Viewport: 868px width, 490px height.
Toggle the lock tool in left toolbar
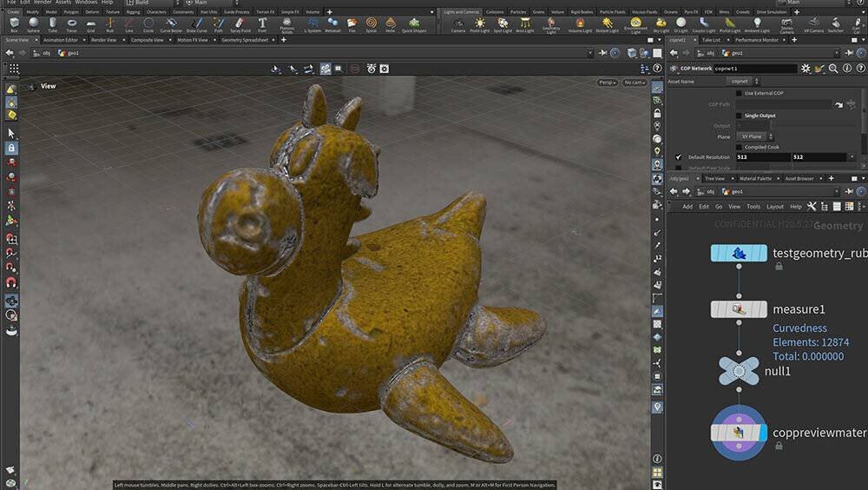(x=11, y=148)
